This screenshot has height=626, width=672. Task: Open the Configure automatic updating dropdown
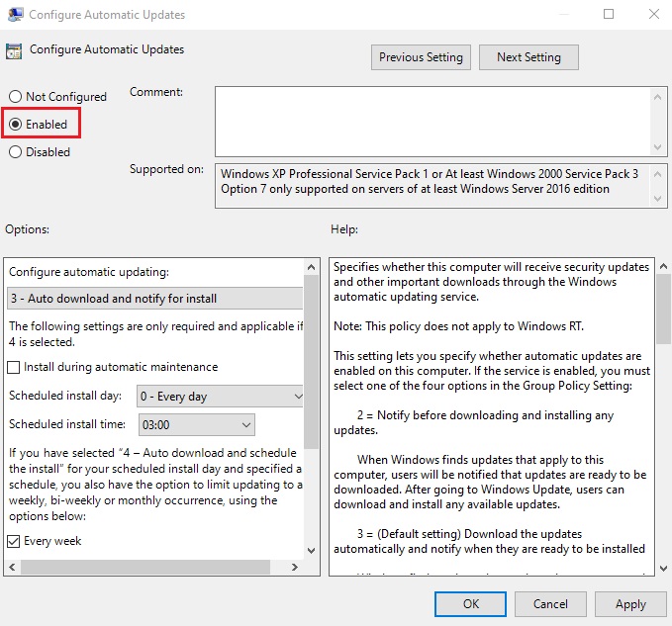(154, 299)
